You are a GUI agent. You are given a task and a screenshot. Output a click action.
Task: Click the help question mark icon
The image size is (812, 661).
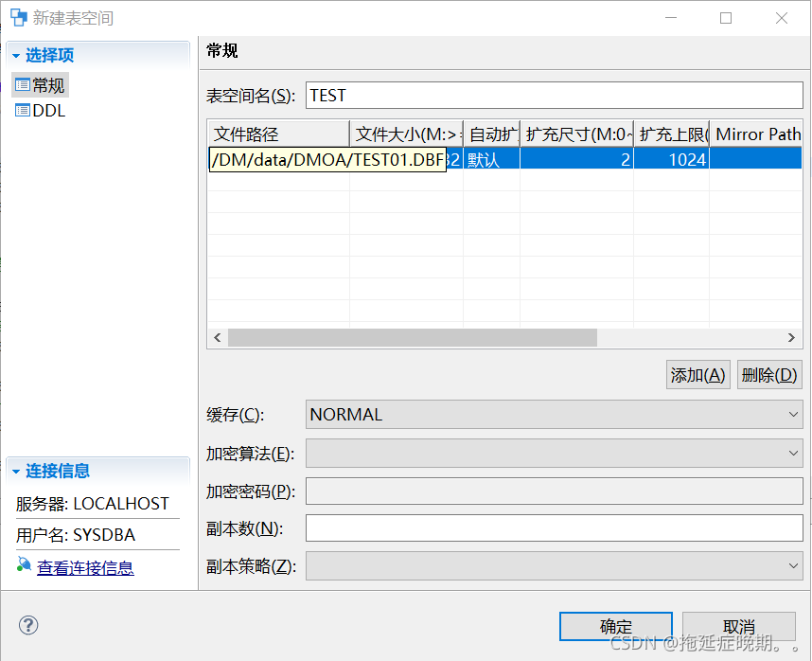pyautogui.click(x=28, y=625)
